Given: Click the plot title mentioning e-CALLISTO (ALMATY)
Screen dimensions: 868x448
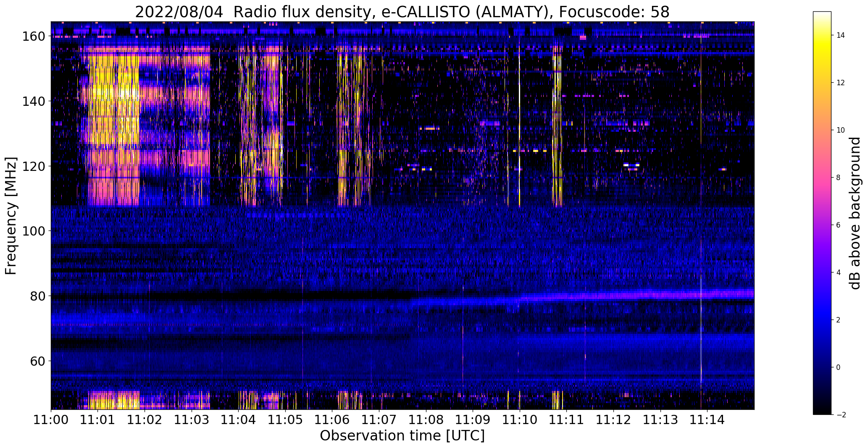Looking at the screenshot, I should (402, 12).
